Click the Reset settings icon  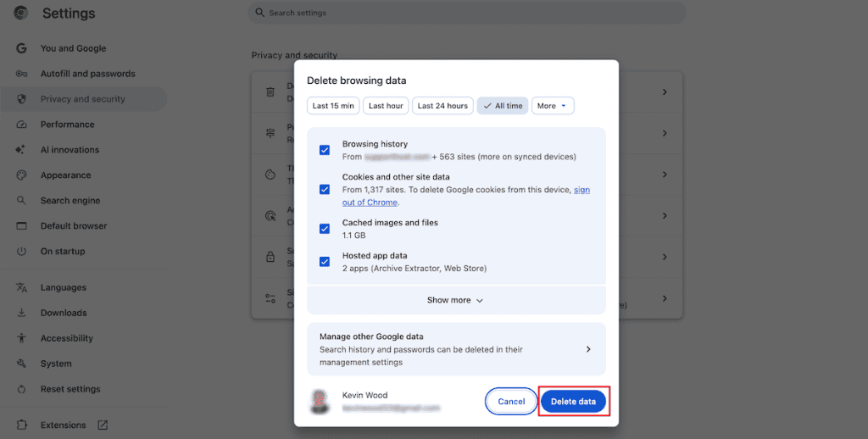[21, 389]
